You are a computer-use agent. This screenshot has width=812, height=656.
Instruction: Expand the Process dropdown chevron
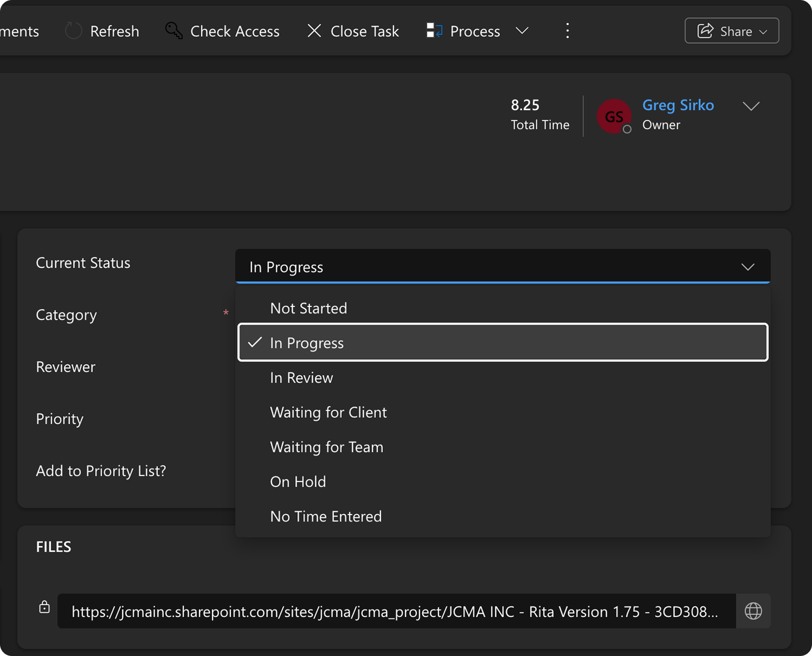522,31
